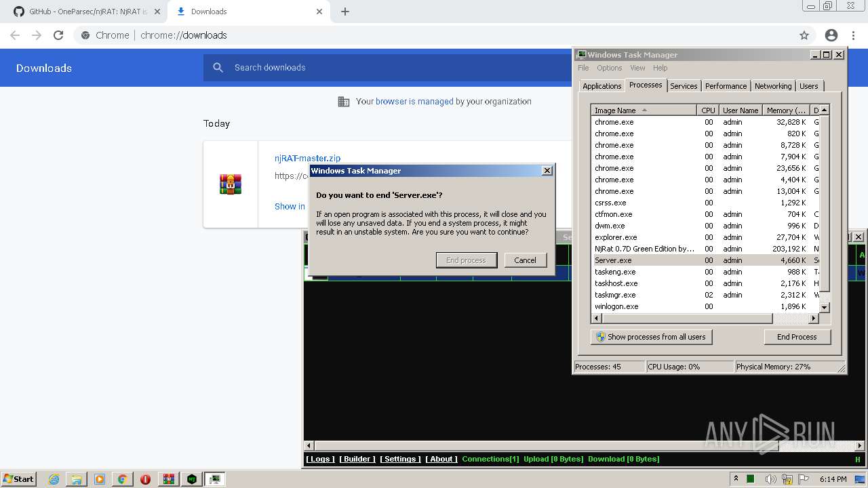Switch to the Users tab

click(x=808, y=86)
